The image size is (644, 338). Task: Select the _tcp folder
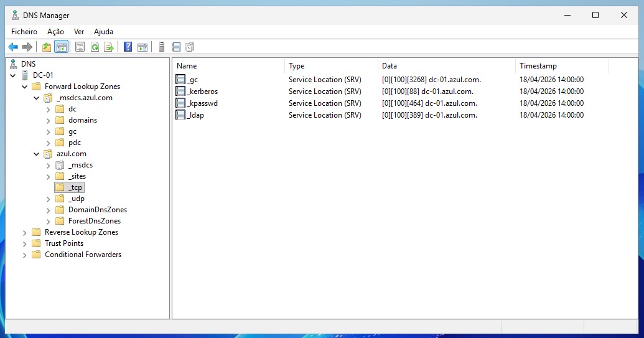[x=75, y=187]
